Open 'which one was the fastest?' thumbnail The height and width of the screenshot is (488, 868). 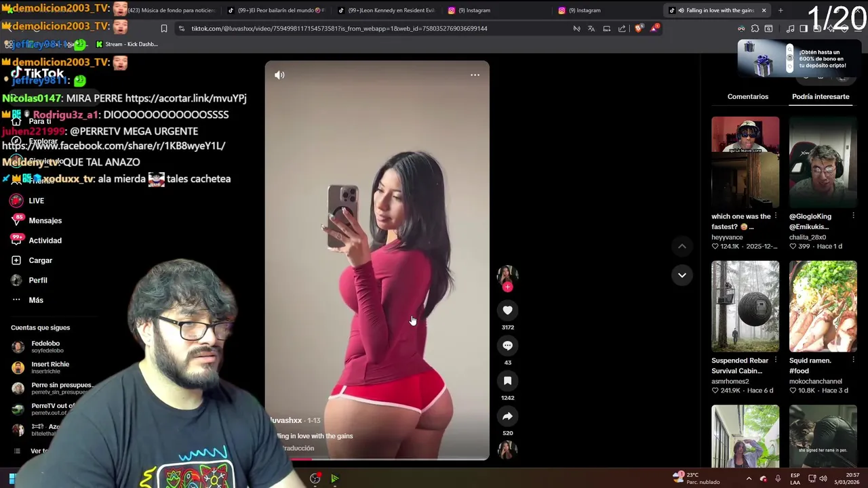[x=745, y=162]
